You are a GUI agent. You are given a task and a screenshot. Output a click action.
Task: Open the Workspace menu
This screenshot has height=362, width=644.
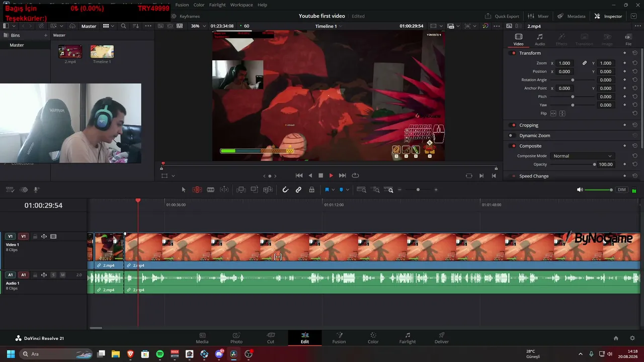pos(242,5)
